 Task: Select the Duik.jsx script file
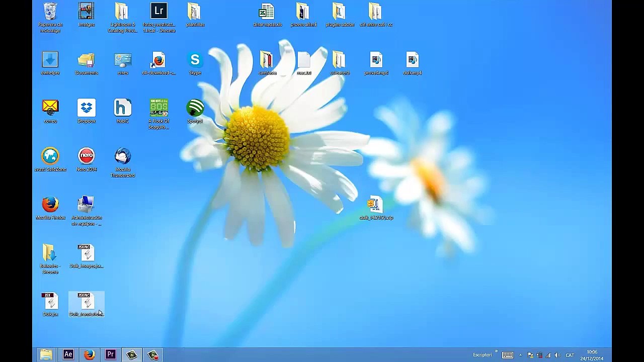50,304
